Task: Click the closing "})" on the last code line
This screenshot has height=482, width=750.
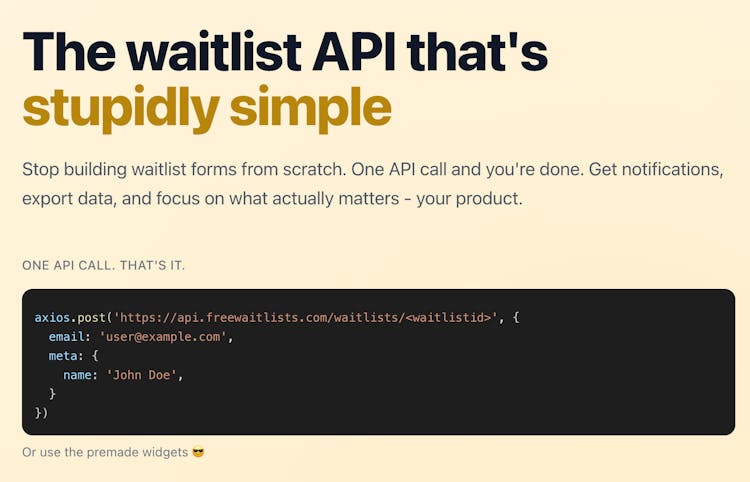Action: click(x=41, y=412)
